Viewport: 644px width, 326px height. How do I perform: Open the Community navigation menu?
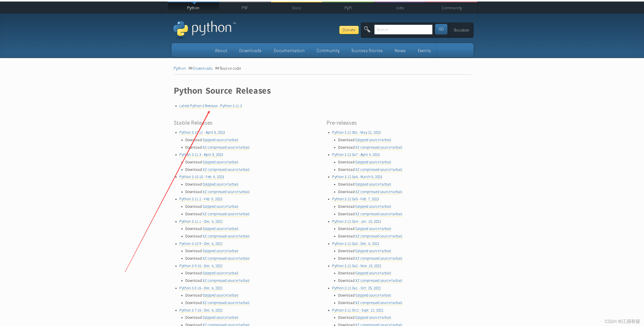point(328,51)
